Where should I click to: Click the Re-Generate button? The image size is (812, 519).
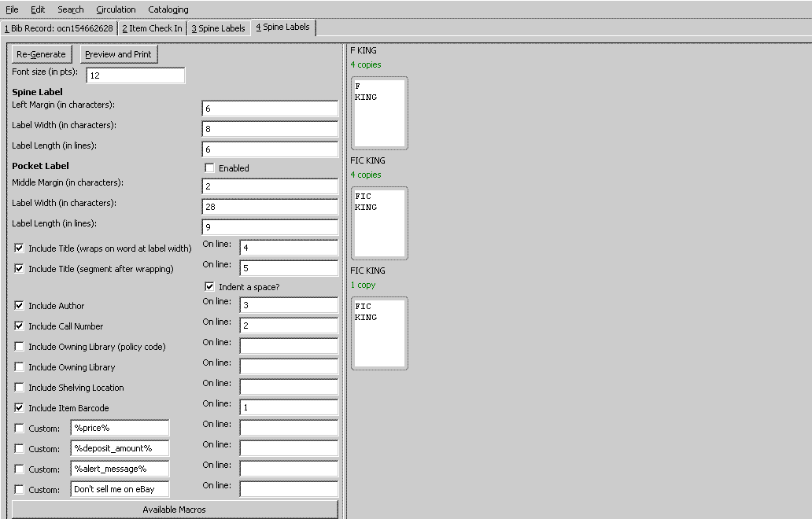(x=42, y=54)
